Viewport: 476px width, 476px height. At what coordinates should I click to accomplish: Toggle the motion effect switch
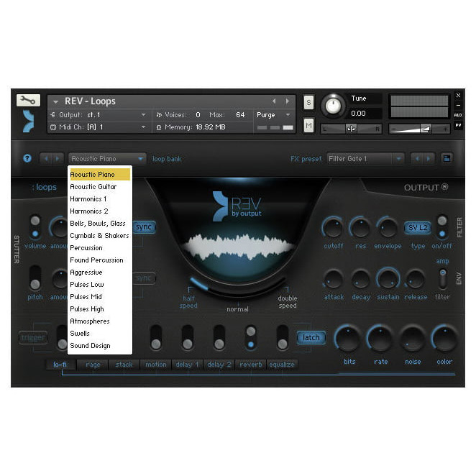[x=156, y=337]
